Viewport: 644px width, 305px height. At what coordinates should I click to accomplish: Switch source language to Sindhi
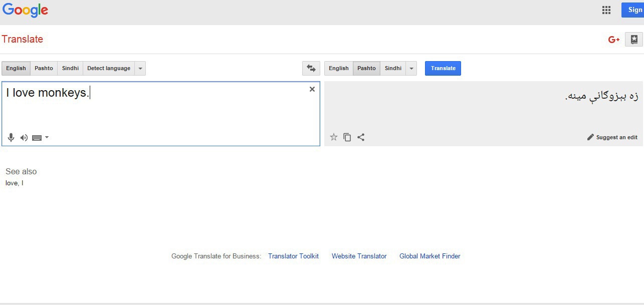pyautogui.click(x=70, y=68)
